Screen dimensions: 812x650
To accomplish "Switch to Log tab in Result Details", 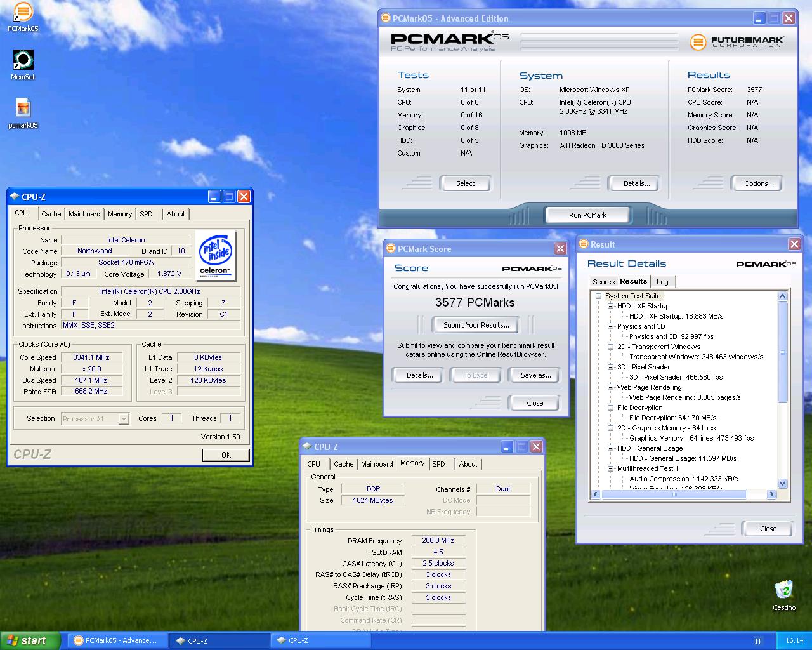I will point(662,282).
